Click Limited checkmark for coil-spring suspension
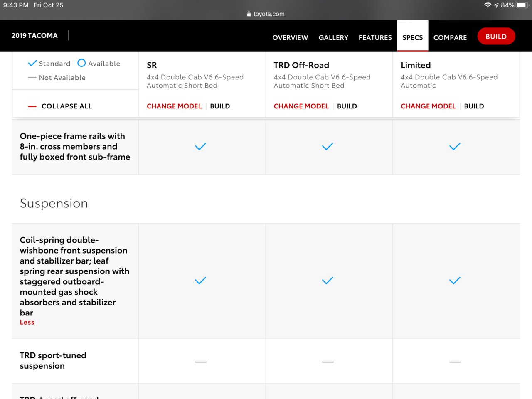This screenshot has height=399, width=532. [455, 281]
